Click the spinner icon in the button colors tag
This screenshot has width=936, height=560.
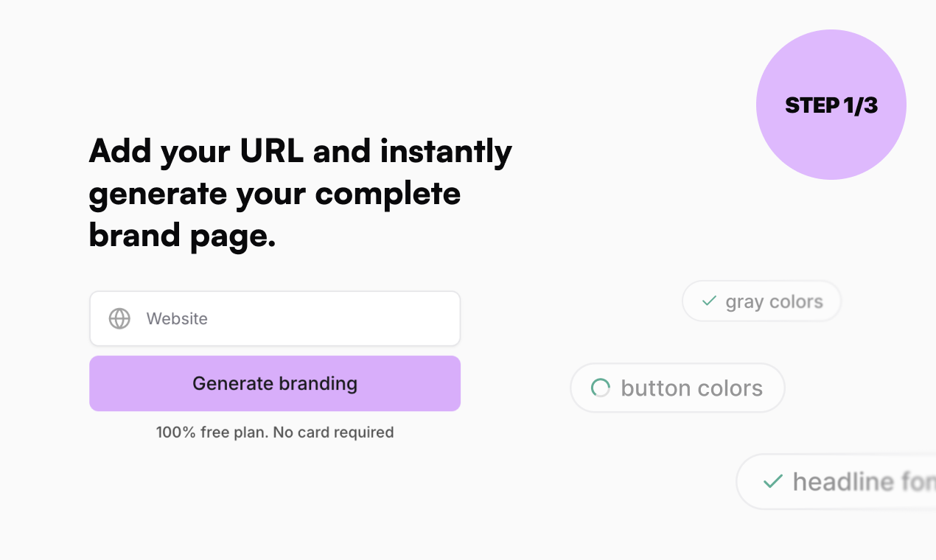click(x=601, y=388)
